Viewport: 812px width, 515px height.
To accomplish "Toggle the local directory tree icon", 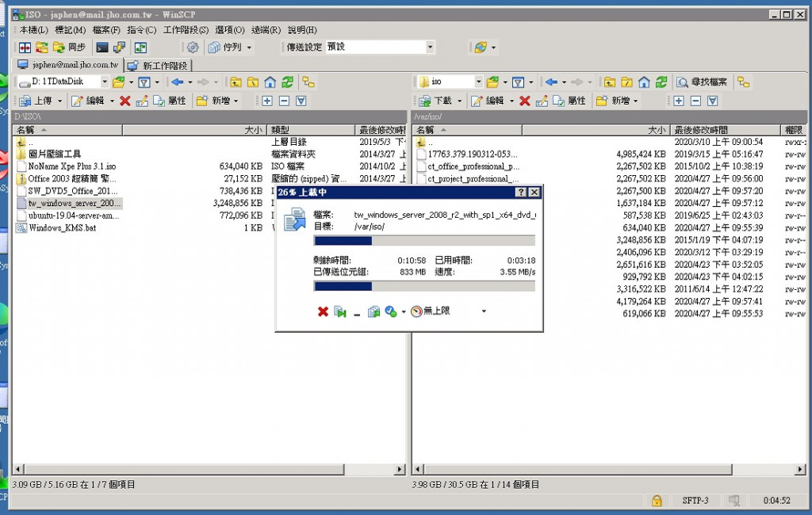I will [x=308, y=82].
